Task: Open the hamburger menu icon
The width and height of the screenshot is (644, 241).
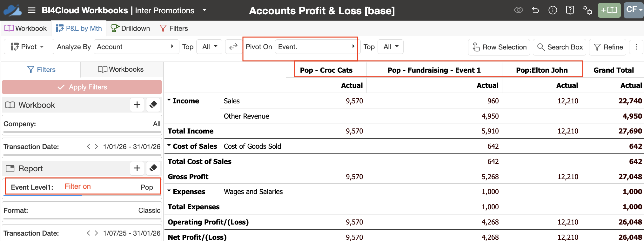Action: pyautogui.click(x=32, y=10)
